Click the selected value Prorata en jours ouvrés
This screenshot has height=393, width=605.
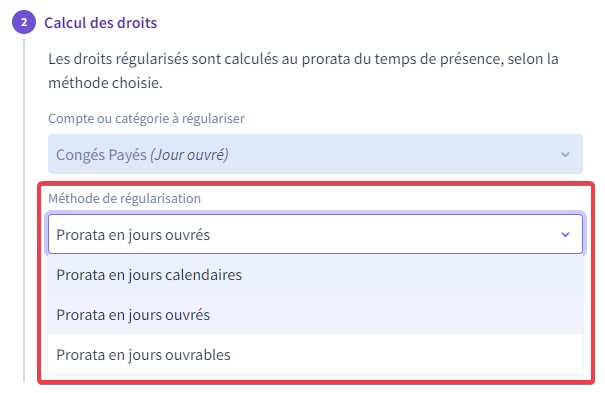[133, 234]
